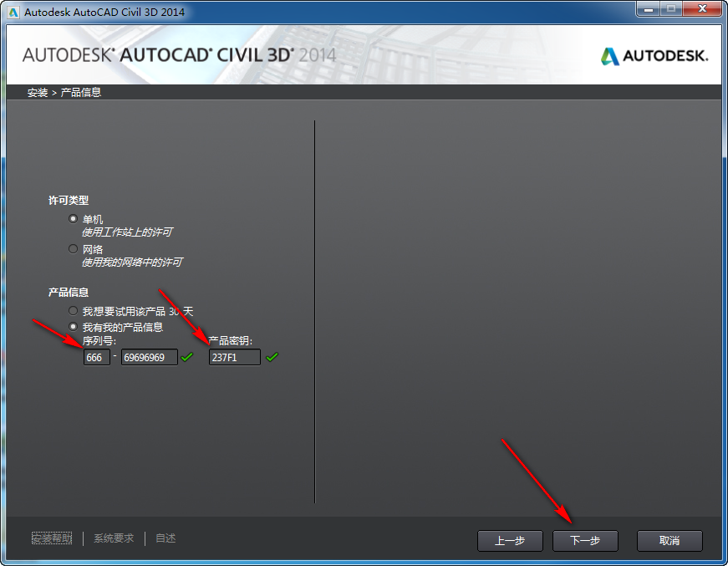Close the installer window
Viewport: 728px width, 566px height.
coord(702,9)
